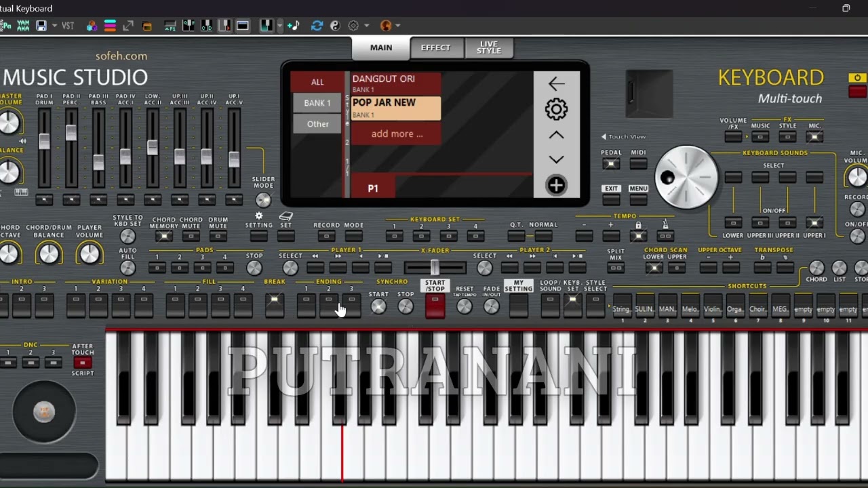
Task: Toggle the Pedal button
Action: [x=611, y=164]
